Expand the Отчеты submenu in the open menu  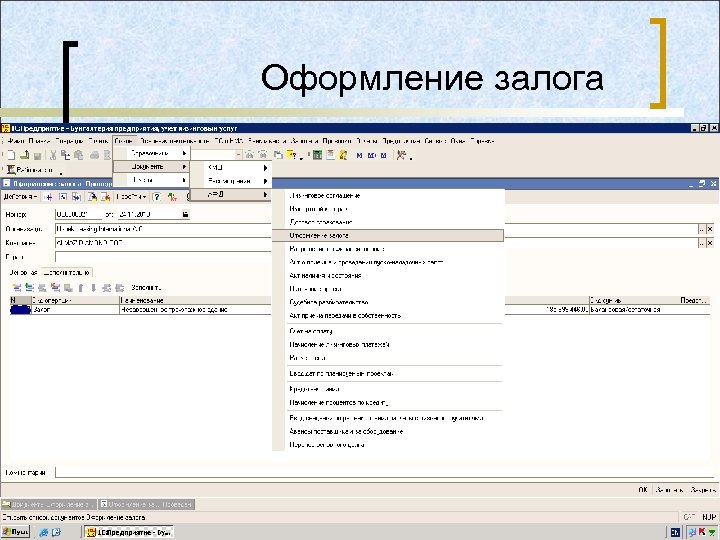click(152, 180)
